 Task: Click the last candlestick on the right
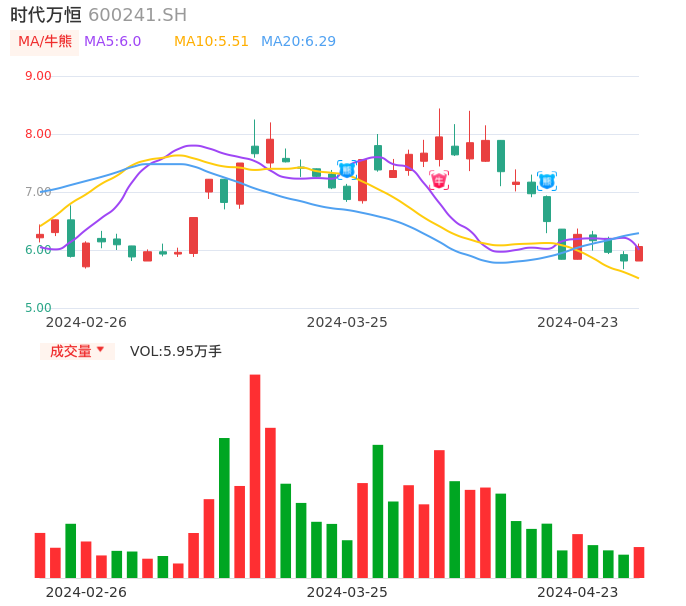point(639,254)
